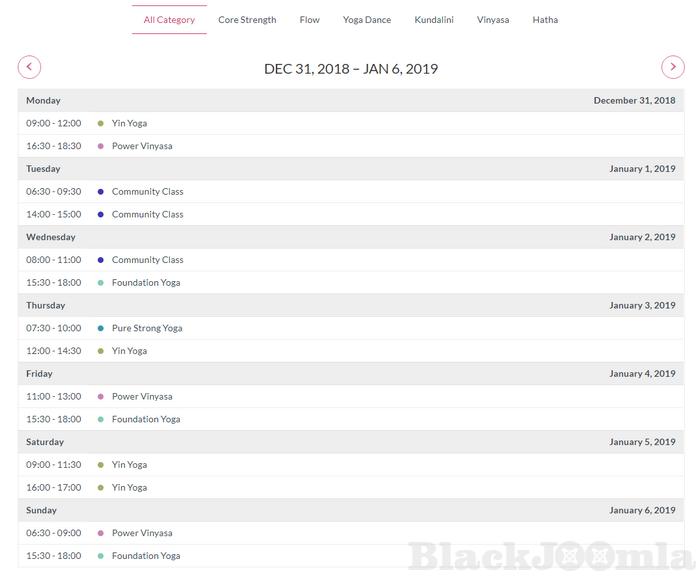Image resolution: width=700 pixels, height=576 pixels.
Task: Click the date range heading
Action: click(351, 69)
